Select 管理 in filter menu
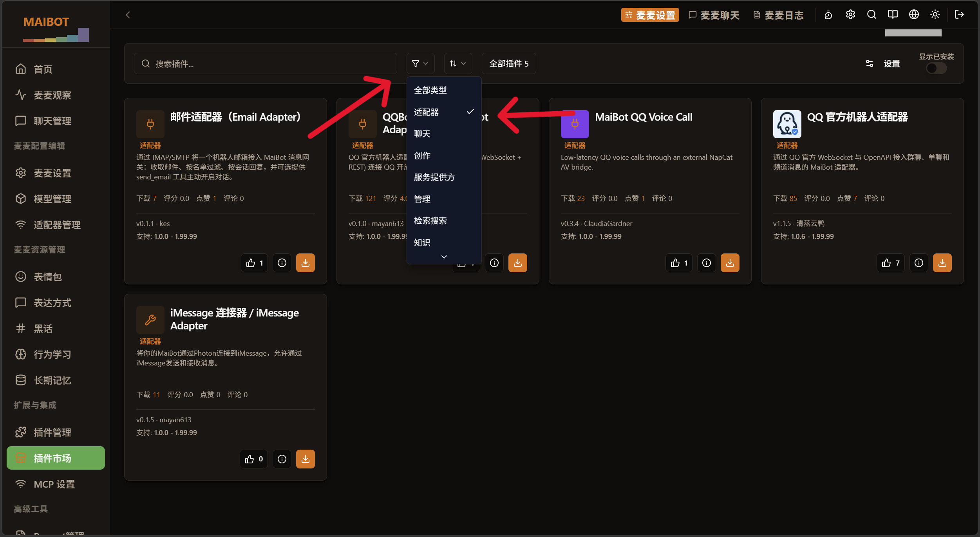The height and width of the screenshot is (537, 980). point(444,199)
